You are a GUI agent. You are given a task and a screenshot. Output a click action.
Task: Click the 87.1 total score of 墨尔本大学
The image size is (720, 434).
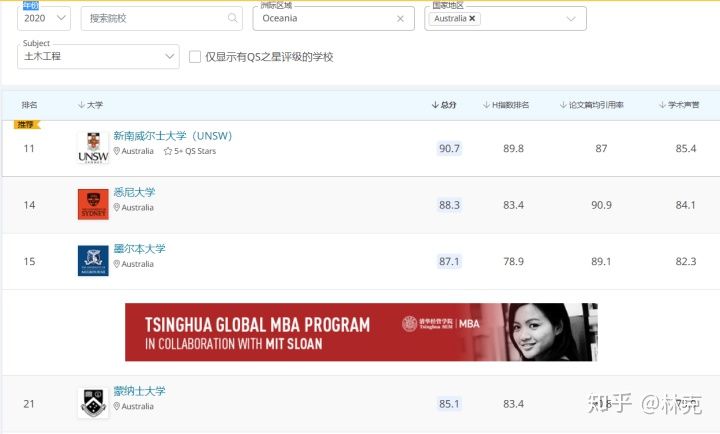click(x=449, y=261)
